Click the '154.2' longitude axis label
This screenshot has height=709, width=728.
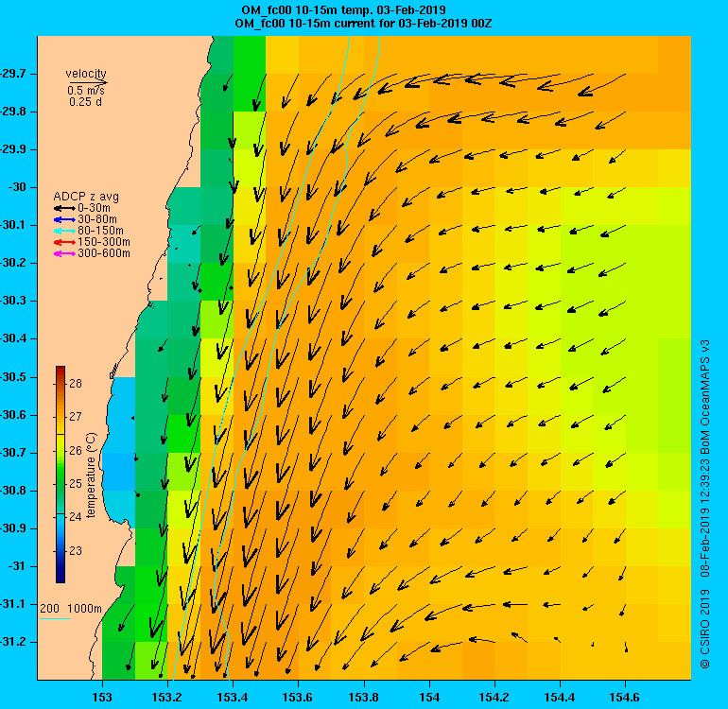pos(494,698)
